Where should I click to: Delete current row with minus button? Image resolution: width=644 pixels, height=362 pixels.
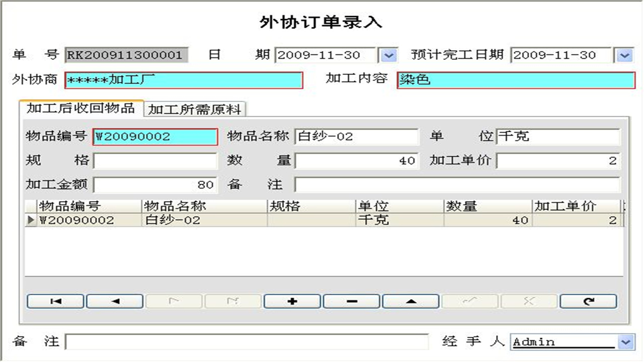pyautogui.click(x=352, y=301)
